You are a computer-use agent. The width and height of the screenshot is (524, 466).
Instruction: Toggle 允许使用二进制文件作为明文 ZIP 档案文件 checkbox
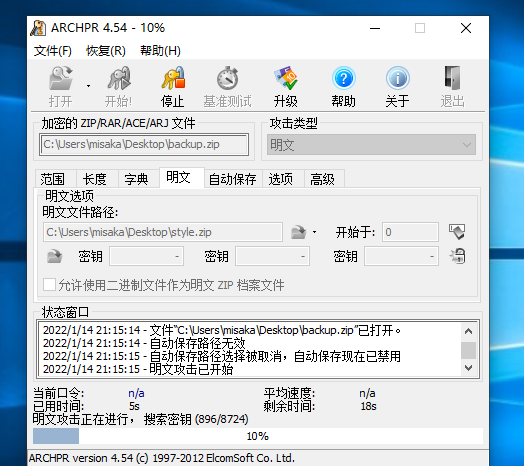[49, 285]
